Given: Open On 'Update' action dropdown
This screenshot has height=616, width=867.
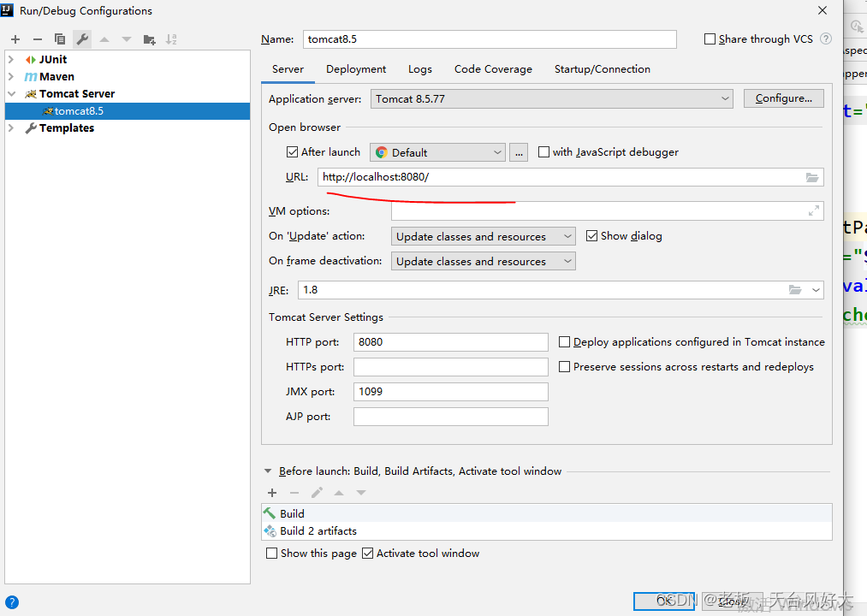Looking at the screenshot, I should [x=484, y=237].
